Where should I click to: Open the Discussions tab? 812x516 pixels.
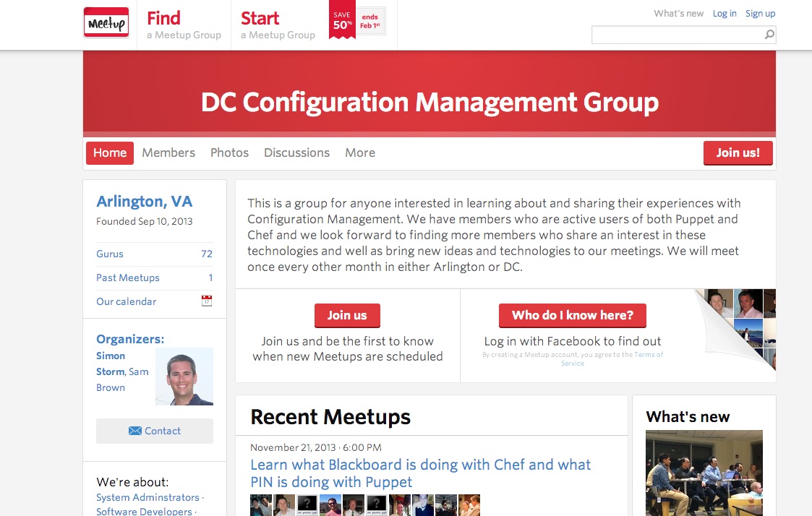click(296, 152)
